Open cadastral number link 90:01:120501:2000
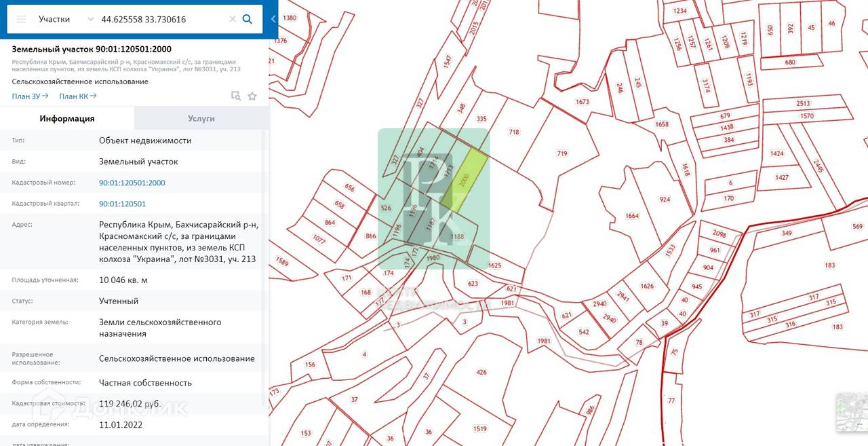The height and width of the screenshot is (446, 868). pos(132,183)
